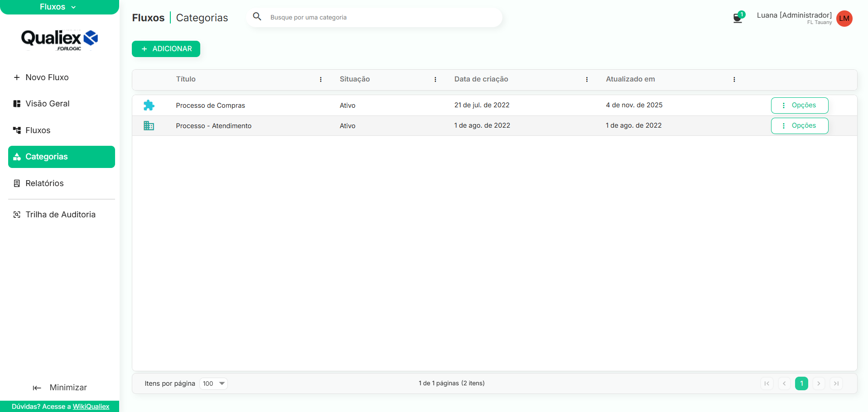Minimize the sidebar menu
The height and width of the screenshot is (412, 868).
tap(60, 388)
